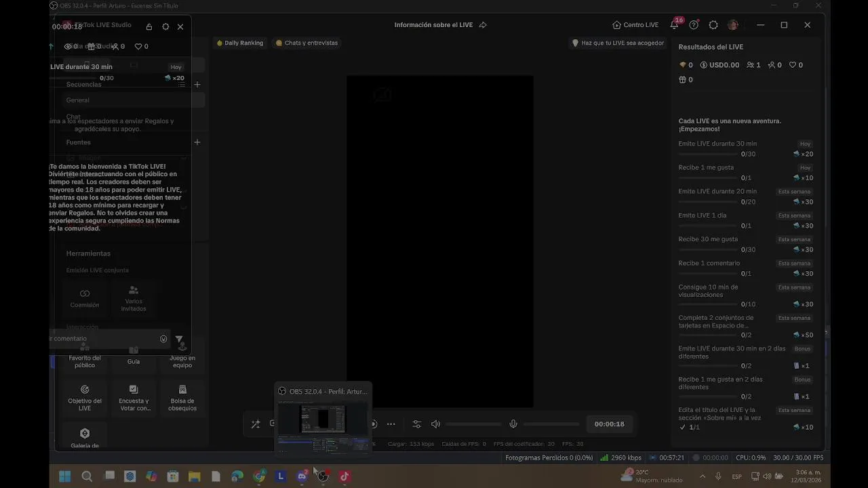Viewport: 868px width, 488px height.
Task: Open the help question mark icon
Action: tap(694, 25)
